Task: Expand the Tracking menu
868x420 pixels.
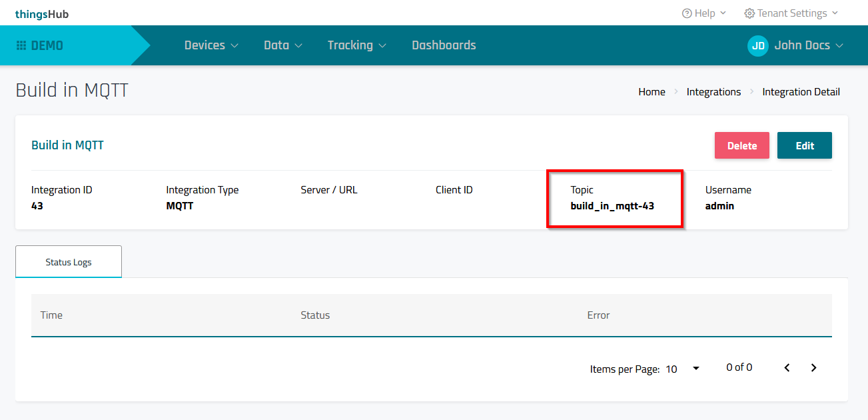Action: pyautogui.click(x=356, y=45)
